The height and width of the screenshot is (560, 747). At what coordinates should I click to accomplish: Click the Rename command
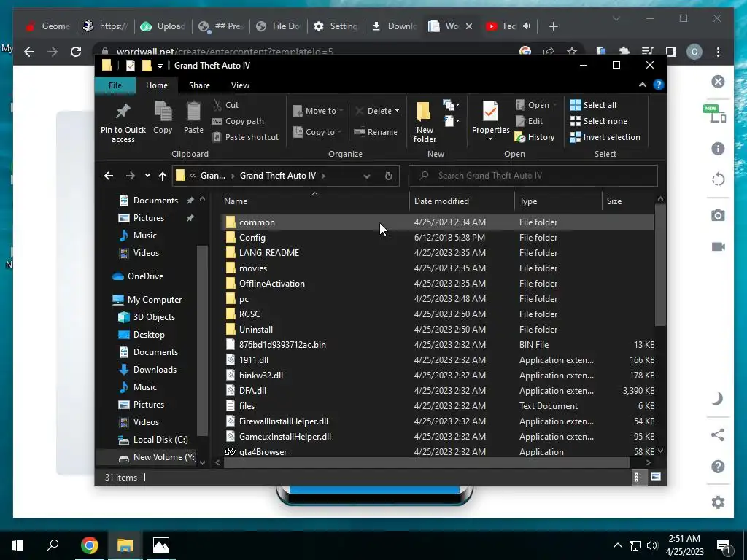pos(376,132)
